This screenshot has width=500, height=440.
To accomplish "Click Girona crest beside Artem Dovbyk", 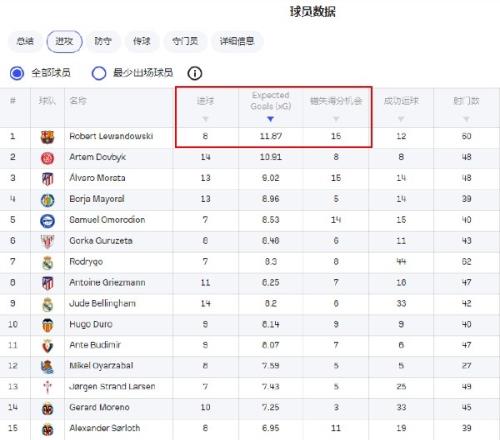I will [x=47, y=158].
